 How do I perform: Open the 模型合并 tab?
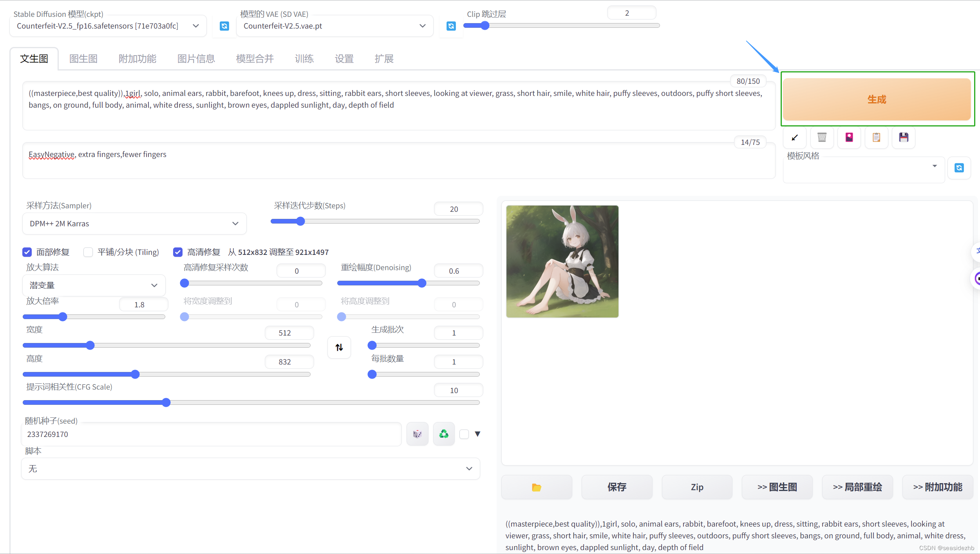click(x=255, y=59)
